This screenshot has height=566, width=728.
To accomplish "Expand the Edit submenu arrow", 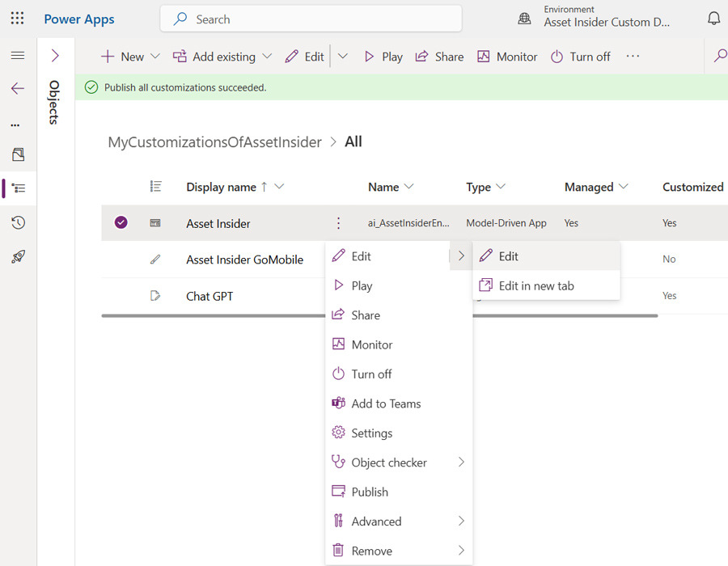I will point(461,256).
